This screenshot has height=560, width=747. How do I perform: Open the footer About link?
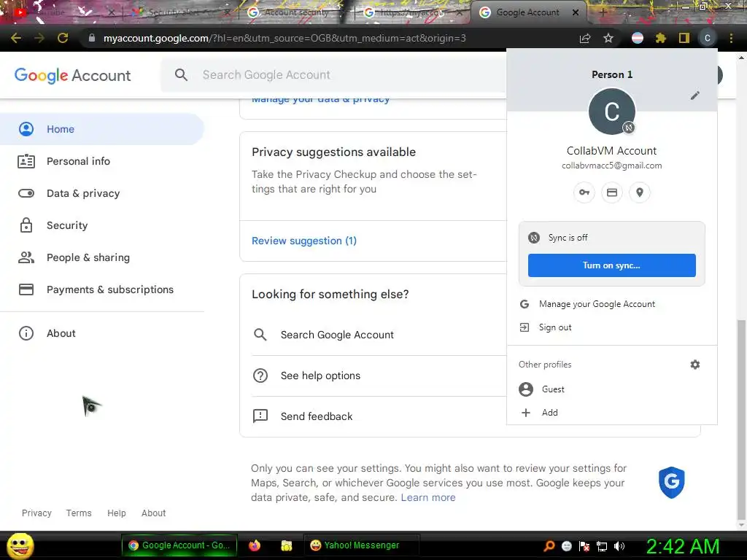[x=153, y=513]
